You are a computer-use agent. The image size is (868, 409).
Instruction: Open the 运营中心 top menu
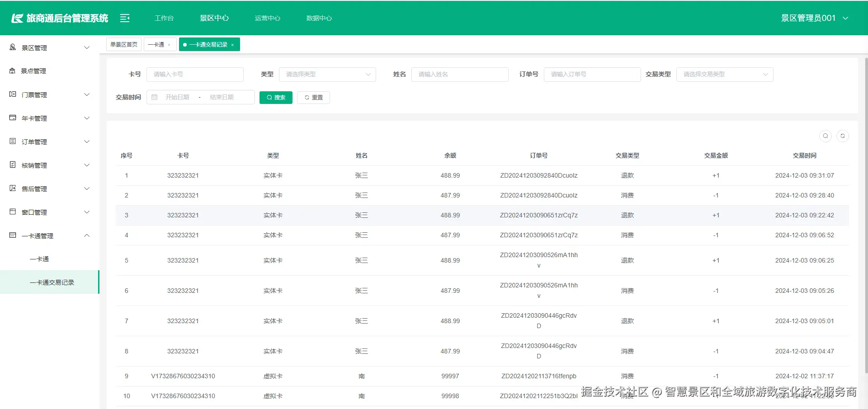[268, 18]
